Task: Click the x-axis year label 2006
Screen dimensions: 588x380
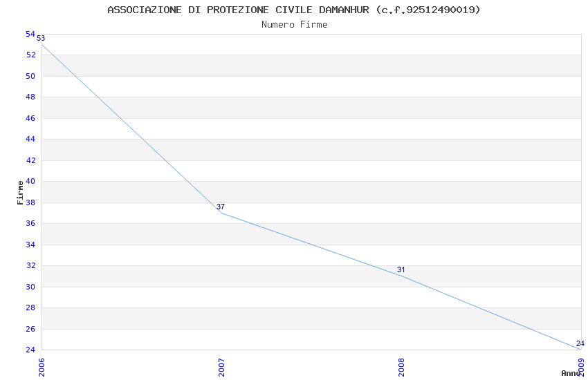Action: [x=42, y=368]
